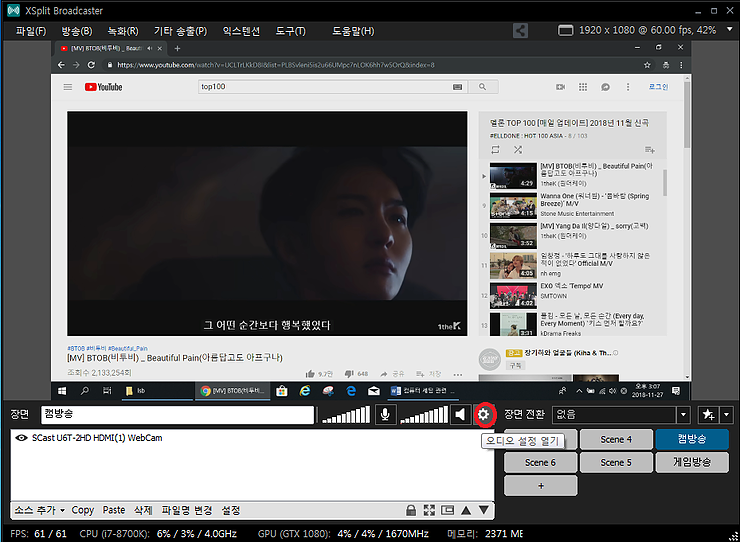
Task: Toggle the source lock icon
Action: (411, 510)
